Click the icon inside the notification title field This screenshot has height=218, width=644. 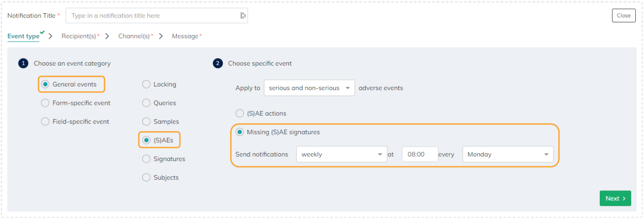pos(243,16)
